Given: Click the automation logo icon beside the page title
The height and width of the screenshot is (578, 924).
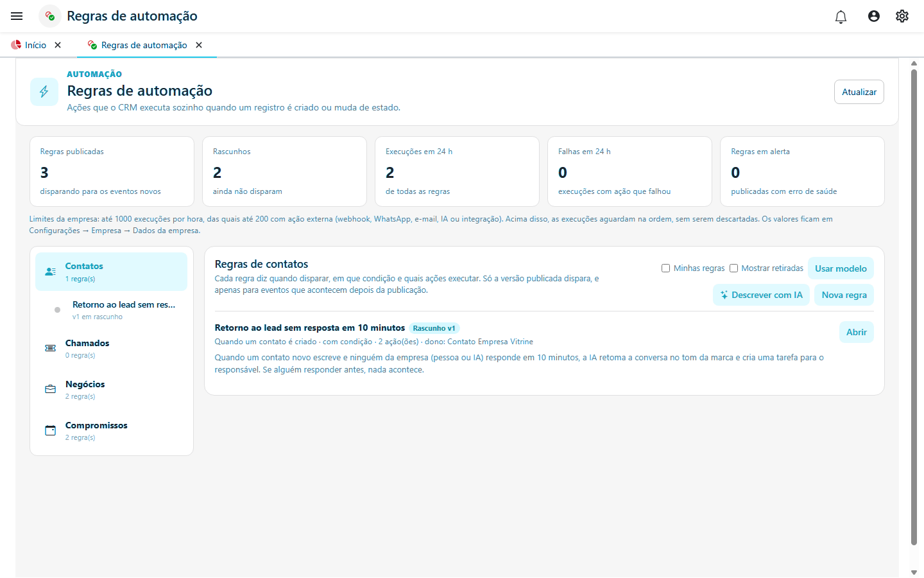Looking at the screenshot, I should [x=50, y=16].
